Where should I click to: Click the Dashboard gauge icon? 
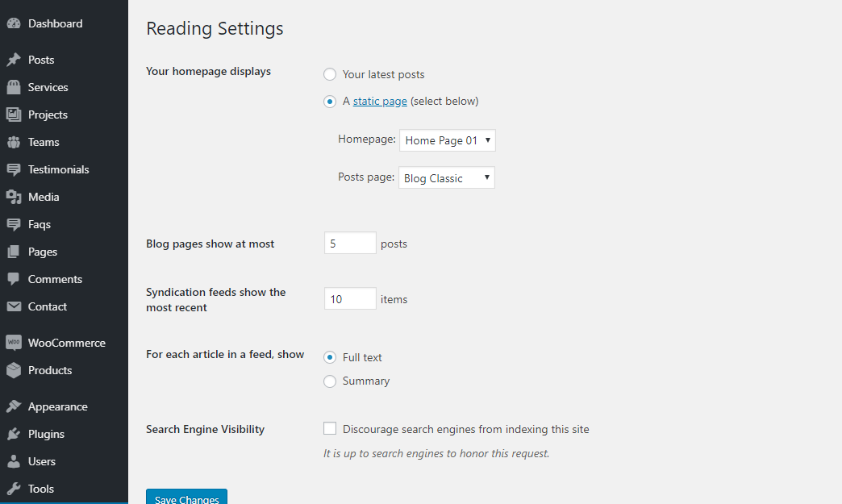(14, 23)
